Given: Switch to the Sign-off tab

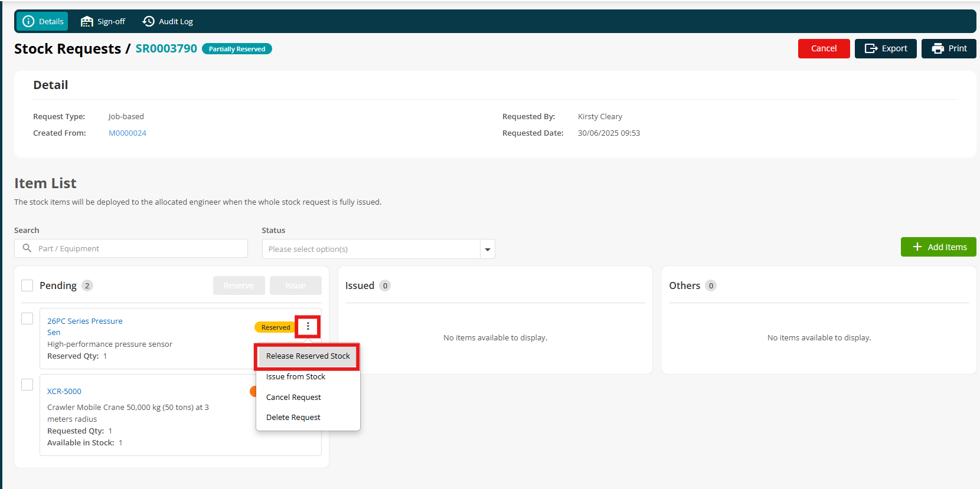Looking at the screenshot, I should pos(103,21).
